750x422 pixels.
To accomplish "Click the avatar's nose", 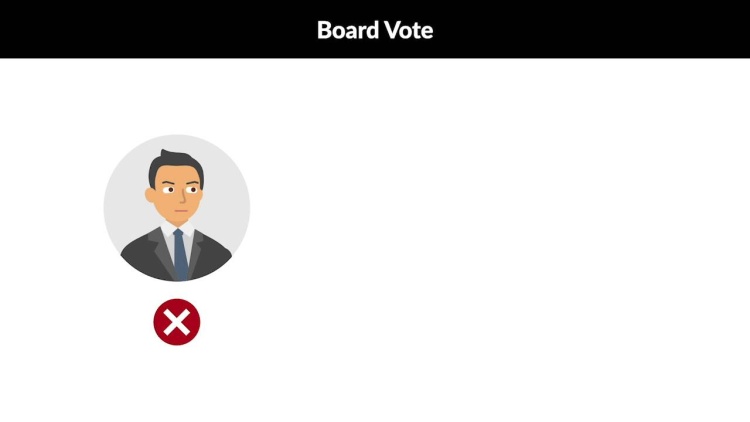I will [182, 198].
